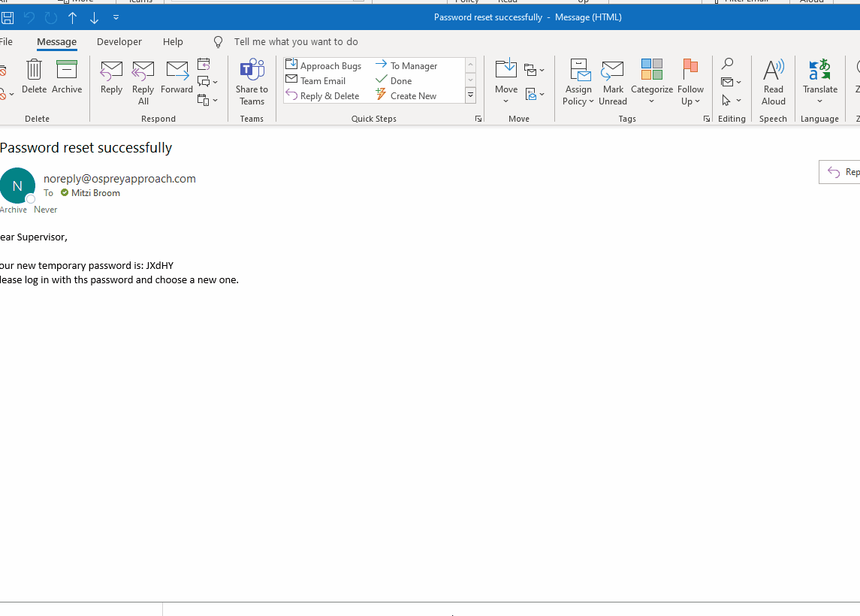Open the Reply with IM dropdown
860x616 pixels.
coord(207,82)
